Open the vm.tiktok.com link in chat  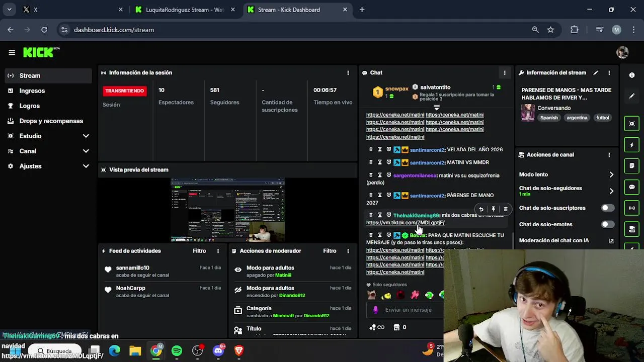coord(405,223)
